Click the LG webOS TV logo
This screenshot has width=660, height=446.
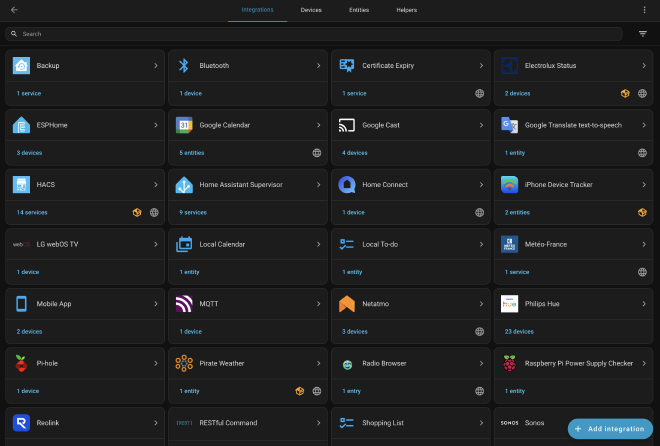(21, 244)
